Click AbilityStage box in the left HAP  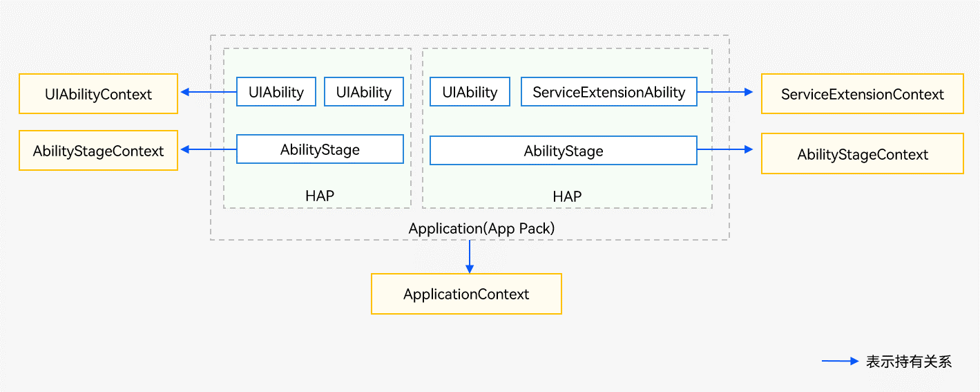[x=320, y=149]
